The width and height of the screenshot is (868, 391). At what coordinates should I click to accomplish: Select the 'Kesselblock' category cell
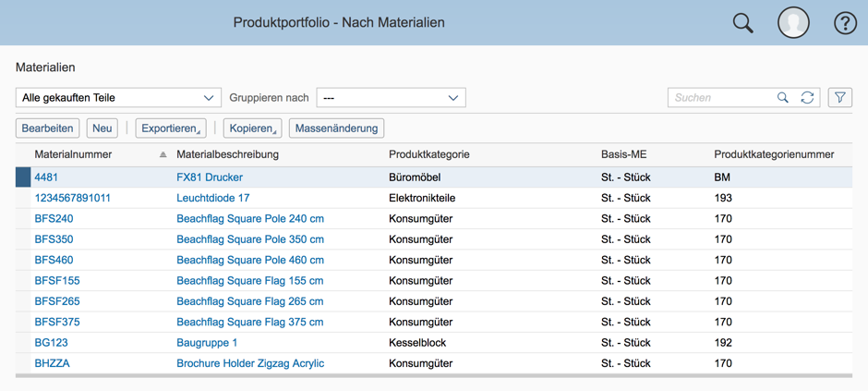(x=417, y=343)
